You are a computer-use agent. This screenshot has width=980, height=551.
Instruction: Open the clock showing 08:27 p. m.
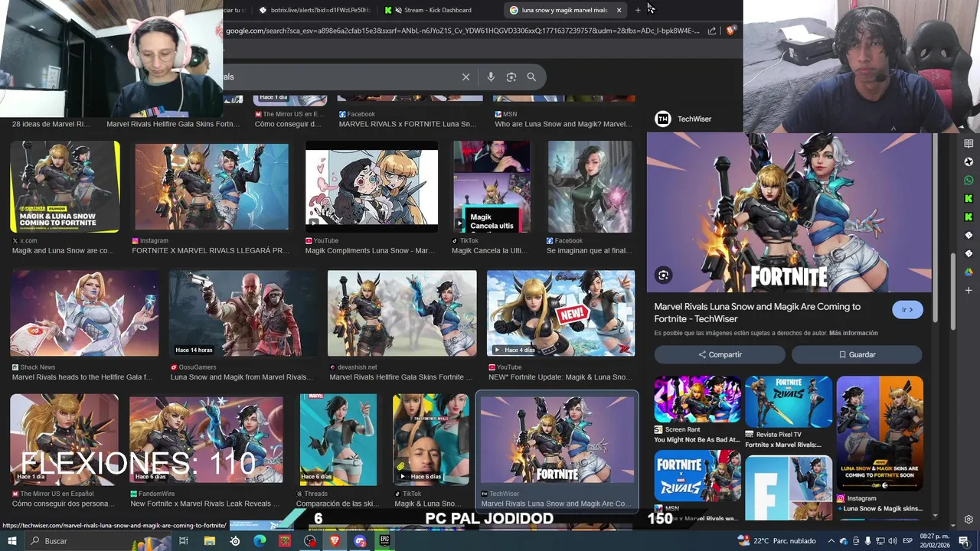coord(936,541)
